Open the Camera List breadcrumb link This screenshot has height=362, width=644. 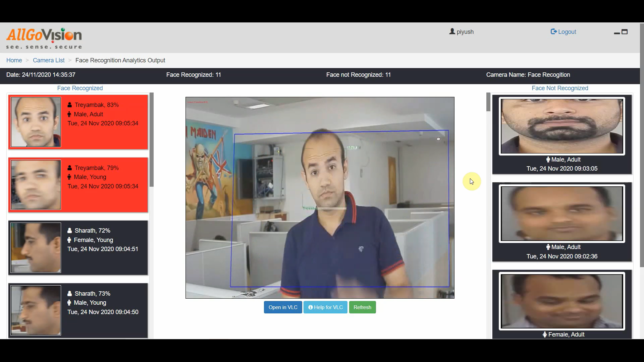(x=49, y=60)
